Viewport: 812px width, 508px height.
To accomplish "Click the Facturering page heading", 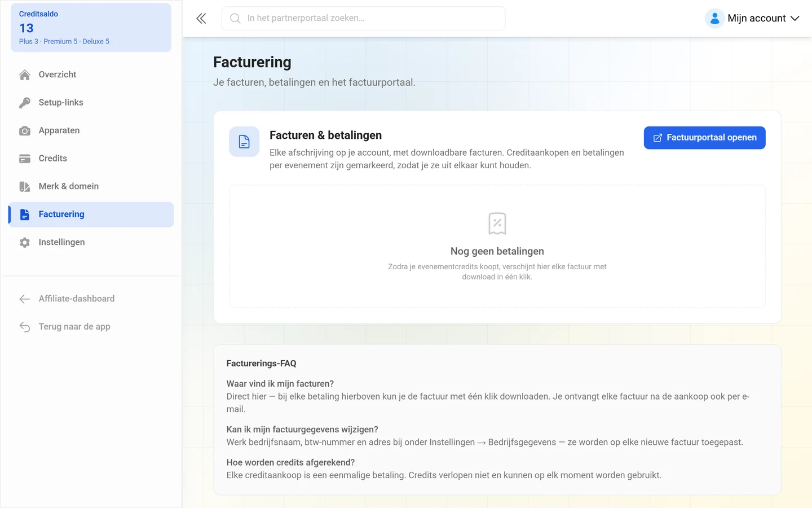I will pyautogui.click(x=253, y=62).
